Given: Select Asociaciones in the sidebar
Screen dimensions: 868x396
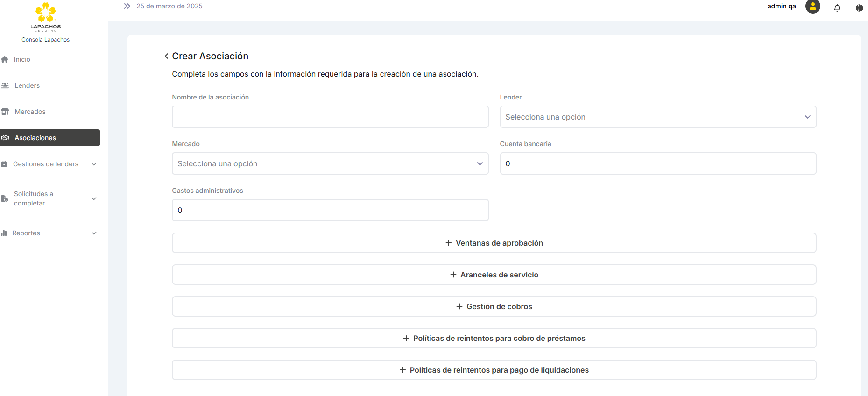Looking at the screenshot, I should point(35,138).
